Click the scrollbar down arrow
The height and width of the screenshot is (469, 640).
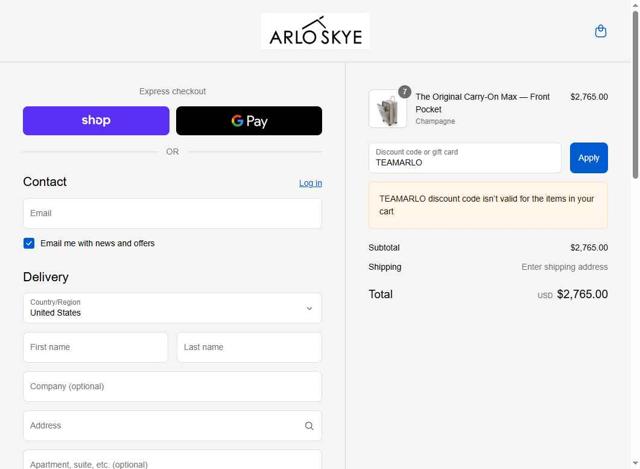pos(636,463)
